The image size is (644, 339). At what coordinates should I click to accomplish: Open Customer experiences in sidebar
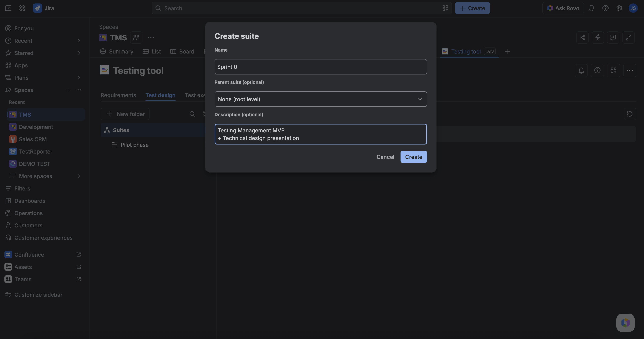(44, 238)
